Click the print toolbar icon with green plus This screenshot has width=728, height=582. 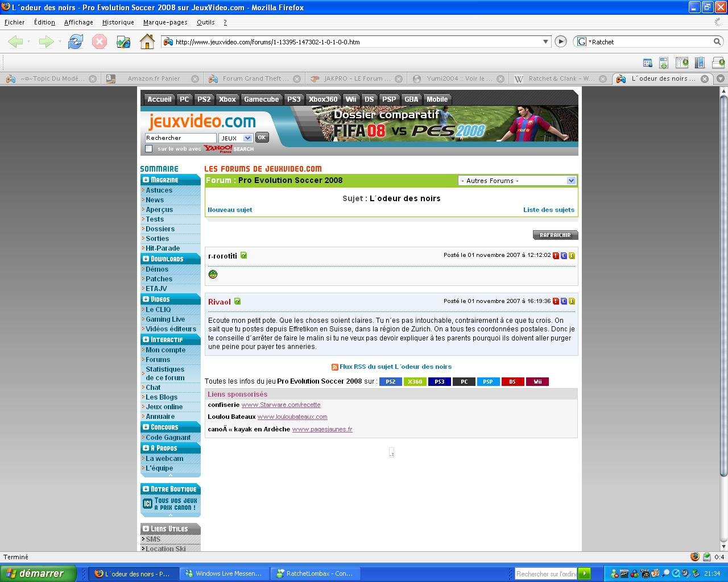coord(718,63)
